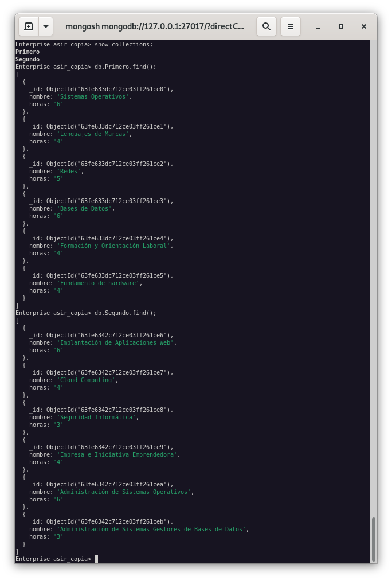Viewport: 392px width, 580px height.
Task: Click the bold Segundo collection name
Action: (28, 60)
